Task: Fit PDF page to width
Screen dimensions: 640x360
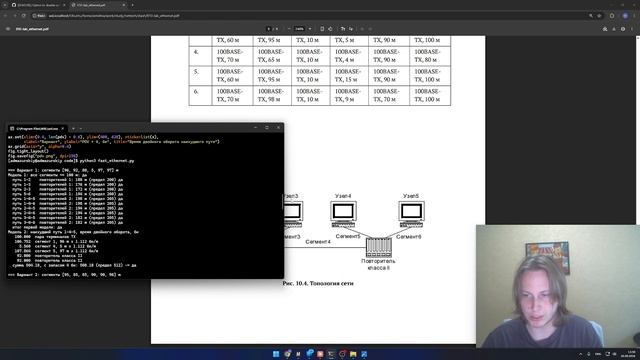Action: (322, 29)
